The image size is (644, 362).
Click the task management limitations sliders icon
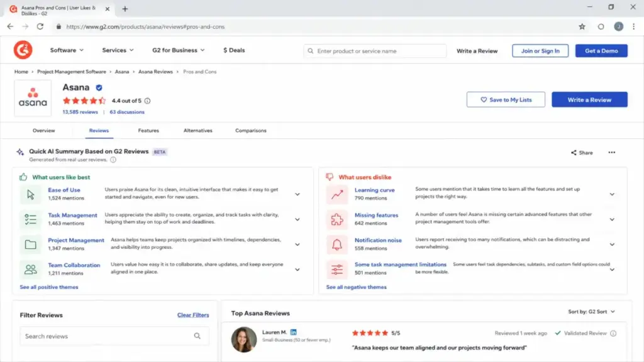[337, 269]
